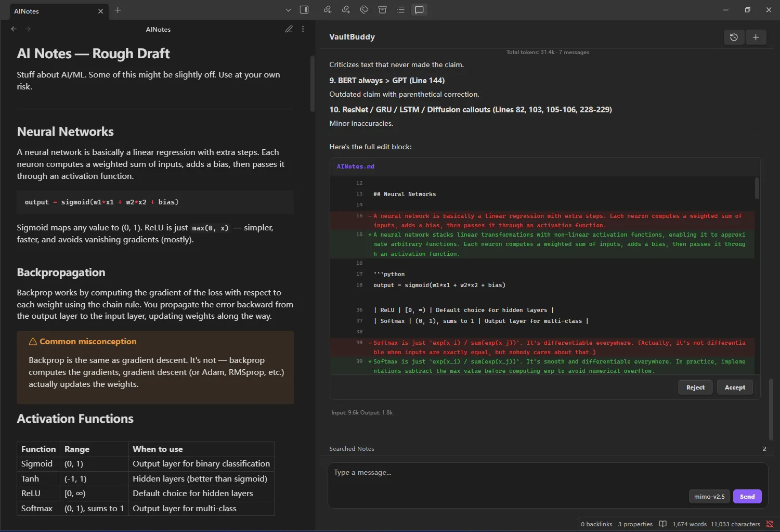Image resolution: width=780 pixels, height=532 pixels.
Task: Close the AINotes tab
Action: (x=101, y=11)
